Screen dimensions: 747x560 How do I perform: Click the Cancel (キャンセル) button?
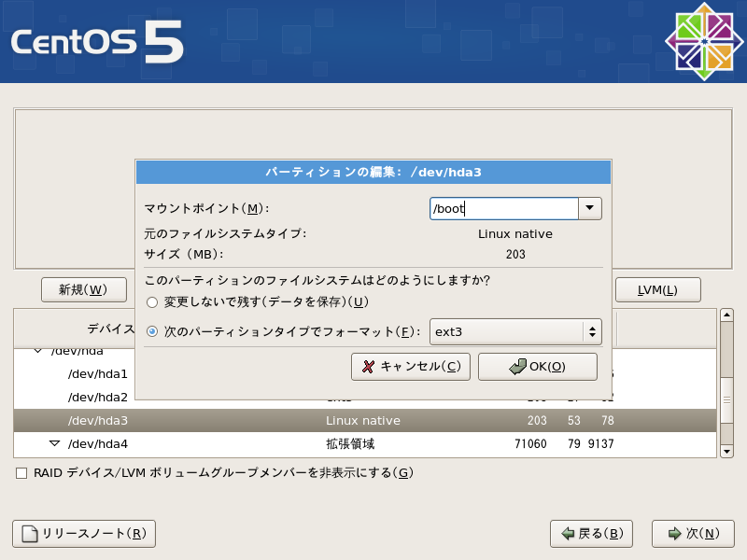[411, 367]
